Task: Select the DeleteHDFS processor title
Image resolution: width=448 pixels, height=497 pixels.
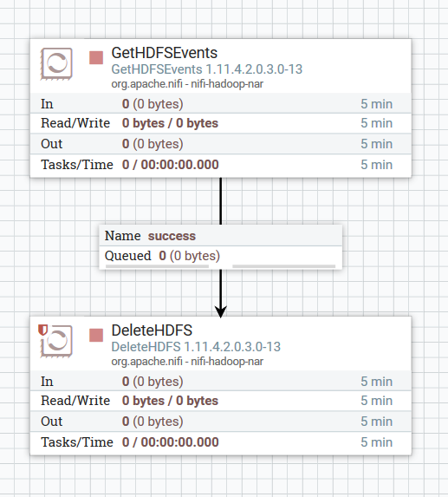Action: tap(152, 330)
